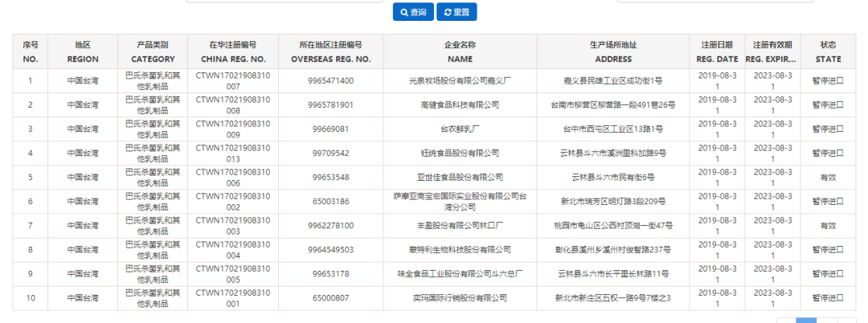Click overseas reg. number 65003186
Viewport: 868px width, 323px height.
pyautogui.click(x=331, y=202)
